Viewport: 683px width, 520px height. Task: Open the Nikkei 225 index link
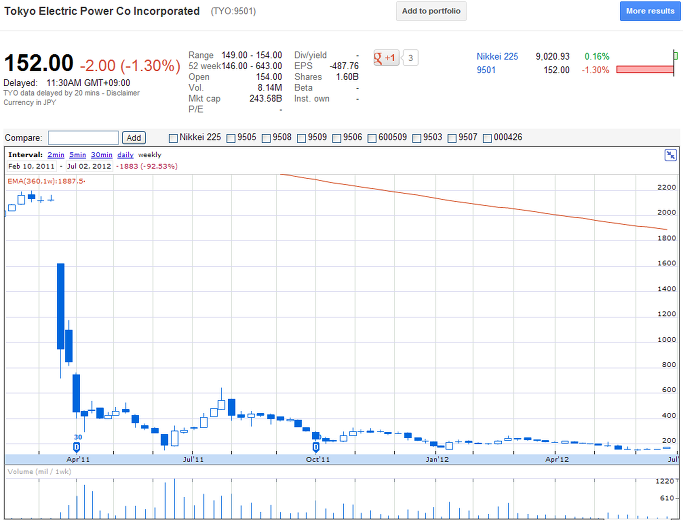pyautogui.click(x=497, y=57)
